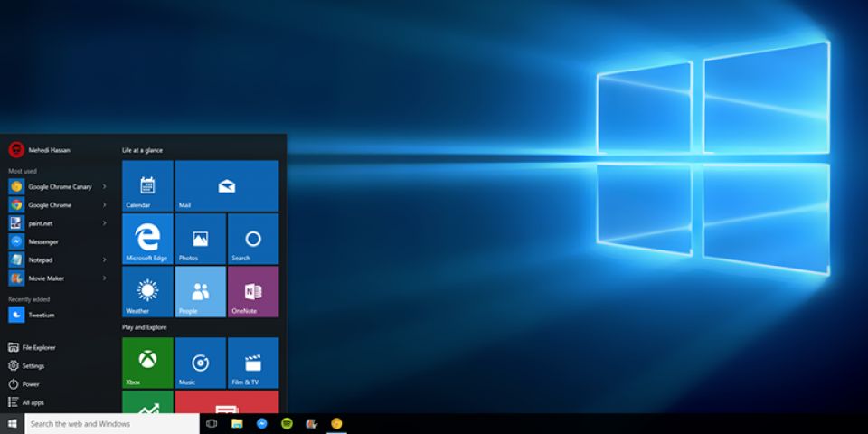
Task: Open the Music tile
Action: pos(201,363)
